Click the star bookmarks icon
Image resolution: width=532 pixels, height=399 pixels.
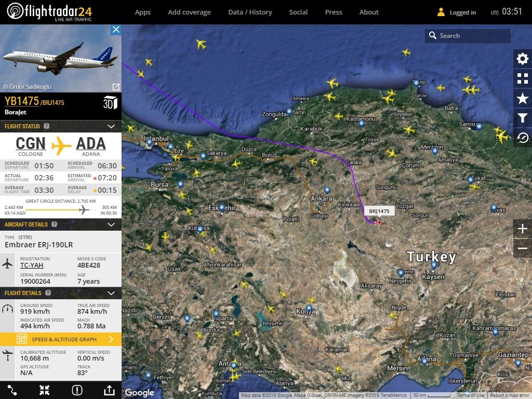(522, 98)
